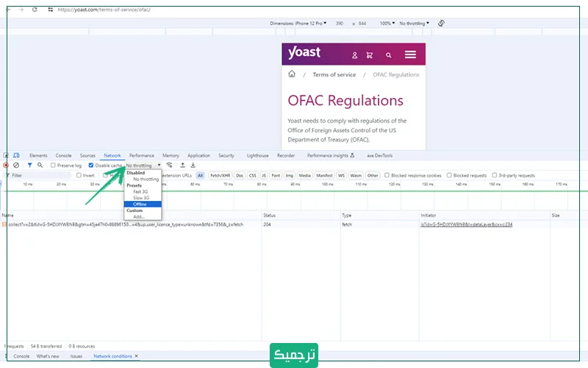Image resolution: width=588 pixels, height=368 pixels.
Task: Open the Memory tab
Action: pos(171,155)
